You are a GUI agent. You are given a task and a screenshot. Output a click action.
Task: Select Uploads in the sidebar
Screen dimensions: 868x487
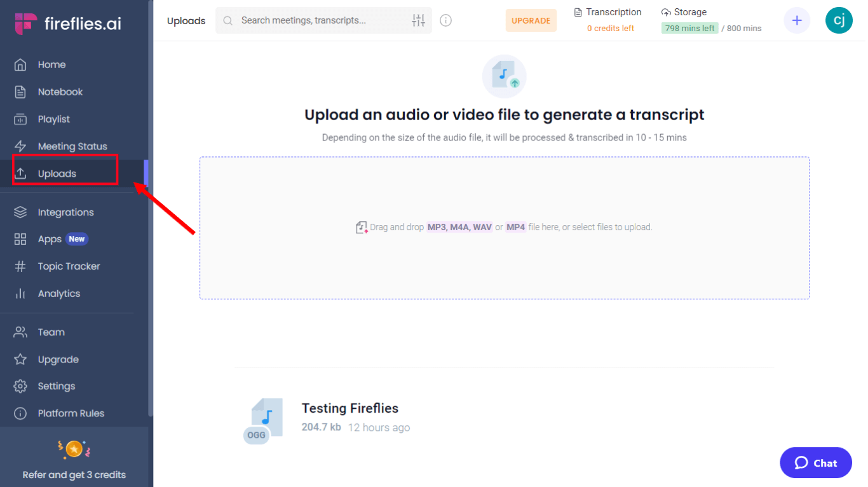click(57, 174)
